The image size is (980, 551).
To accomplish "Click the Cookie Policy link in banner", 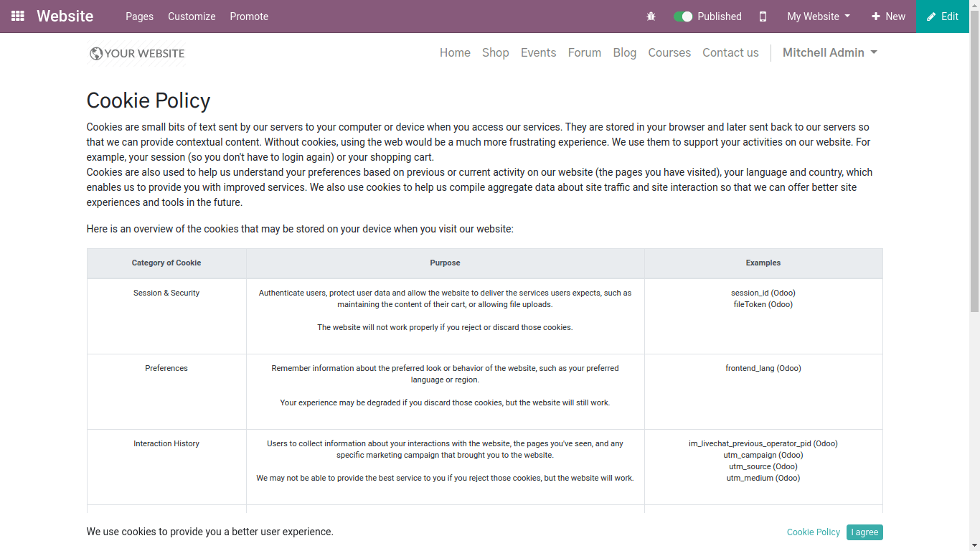I will tap(814, 532).
